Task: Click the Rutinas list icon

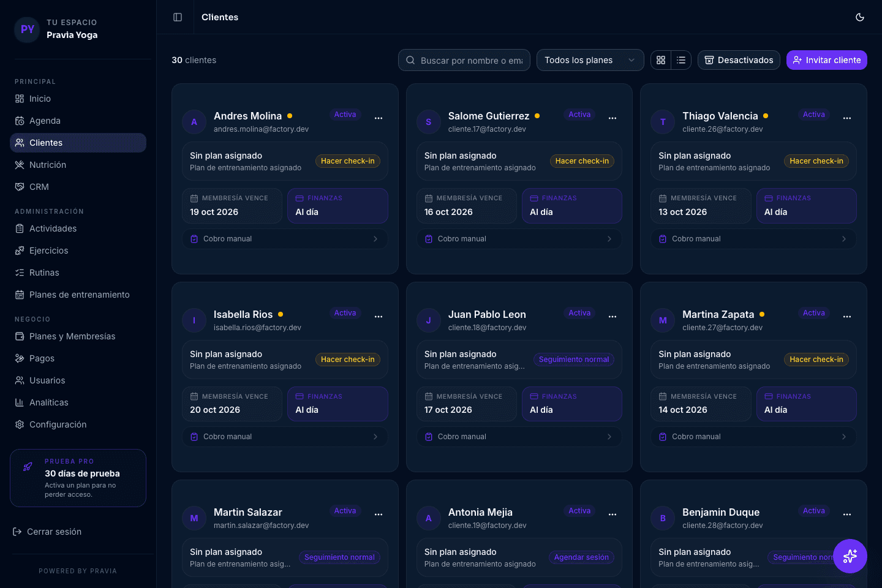Action: click(20, 273)
